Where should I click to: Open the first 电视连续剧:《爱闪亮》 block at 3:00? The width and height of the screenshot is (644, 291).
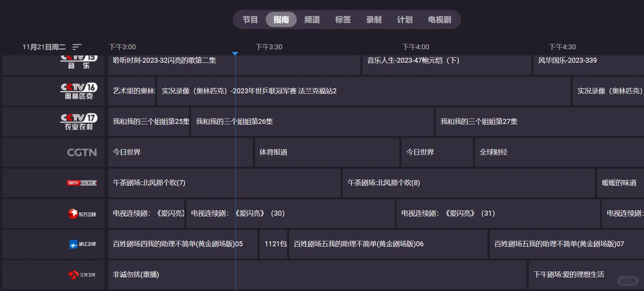(x=146, y=213)
